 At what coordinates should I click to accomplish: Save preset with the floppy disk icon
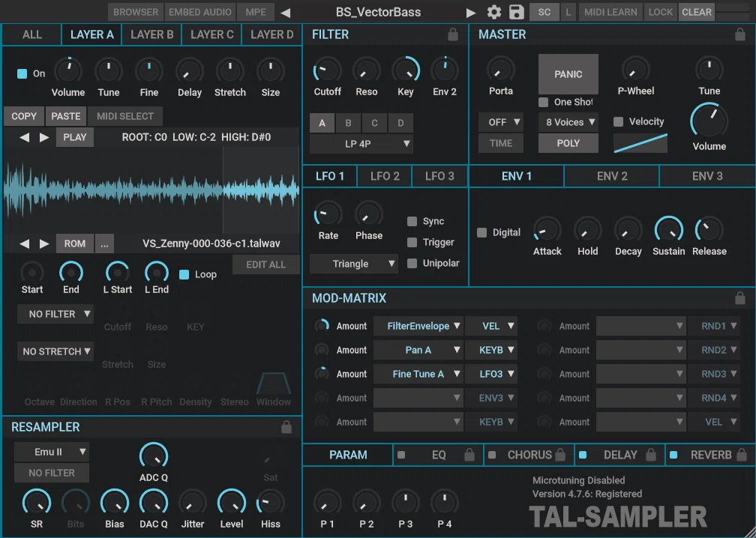pyautogui.click(x=516, y=12)
